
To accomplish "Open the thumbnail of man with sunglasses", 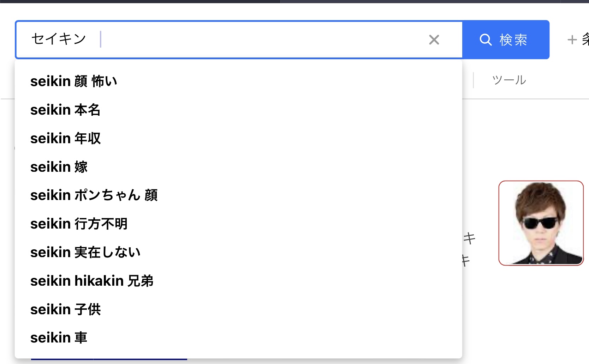I will pyautogui.click(x=541, y=223).
